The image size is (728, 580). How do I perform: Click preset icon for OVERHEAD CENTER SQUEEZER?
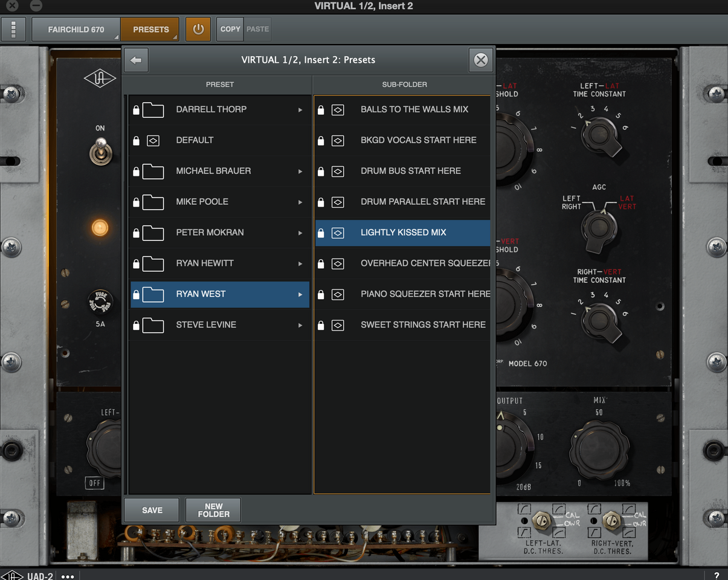click(x=338, y=263)
